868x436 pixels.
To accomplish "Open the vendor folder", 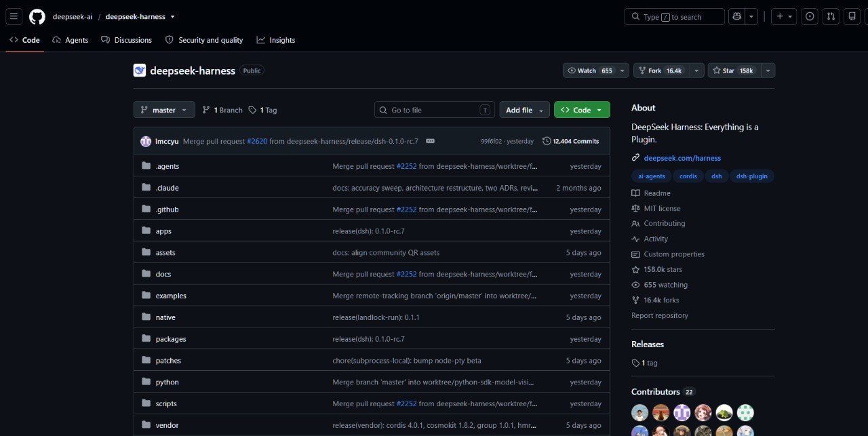I will pos(167,425).
